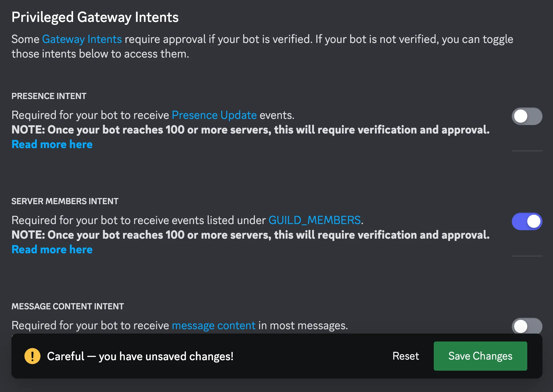
Task: Click the yellow warning exclamation icon
Action: point(32,356)
